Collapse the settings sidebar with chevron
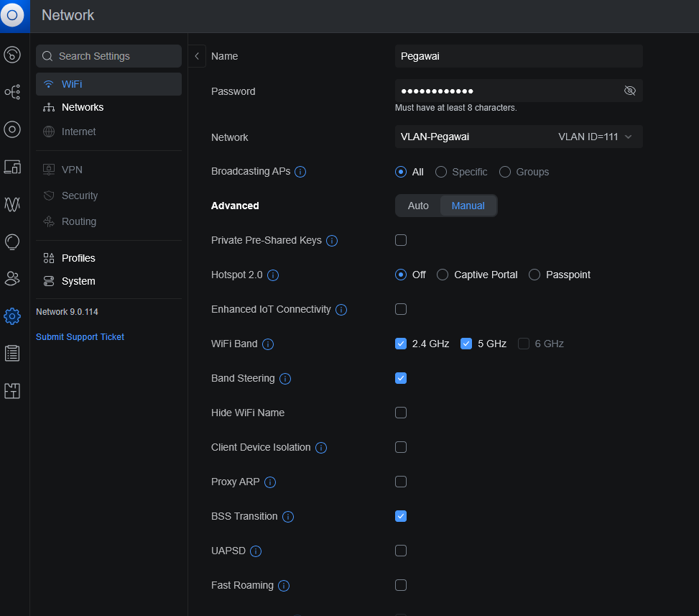This screenshot has width=699, height=616. pyautogui.click(x=197, y=56)
